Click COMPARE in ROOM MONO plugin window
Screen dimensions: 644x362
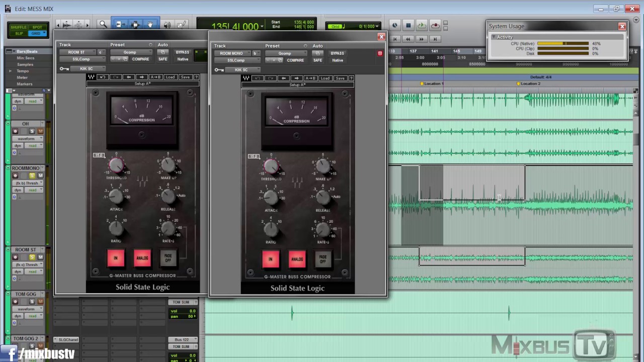[x=295, y=60]
